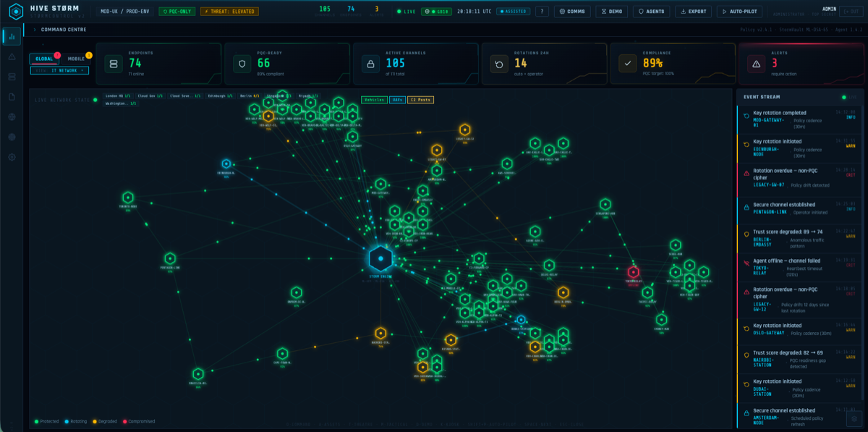
Task: Open the help question mark button
Action: [x=542, y=12]
